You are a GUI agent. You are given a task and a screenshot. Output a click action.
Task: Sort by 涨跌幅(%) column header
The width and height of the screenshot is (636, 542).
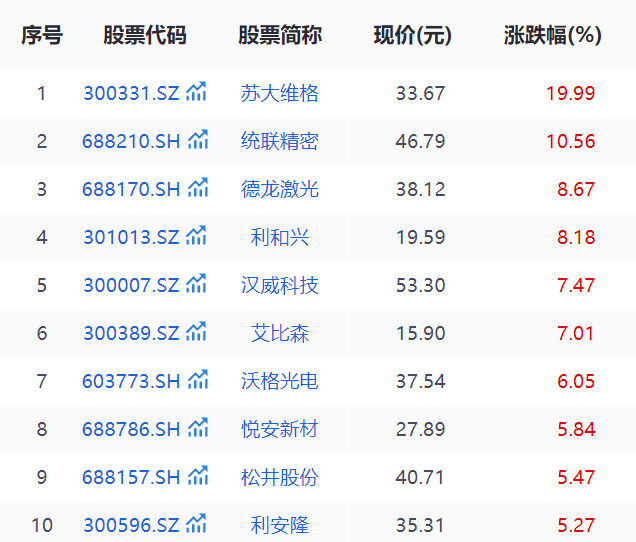553,36
